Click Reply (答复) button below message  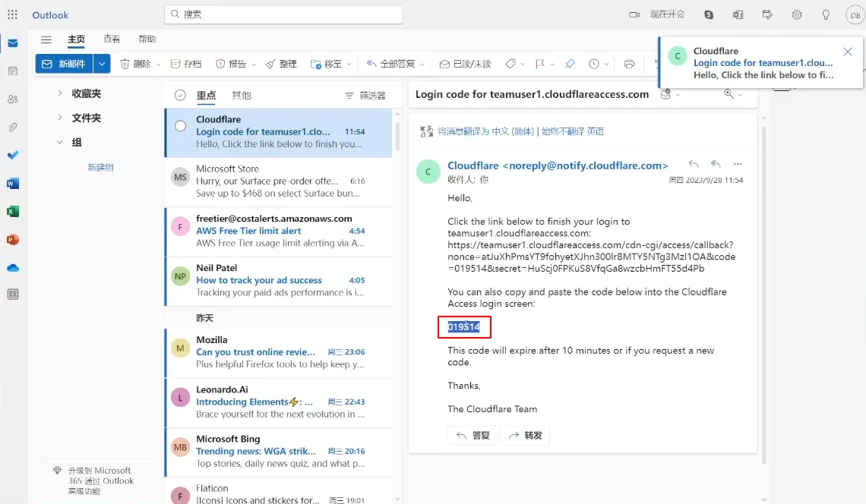[473, 436]
